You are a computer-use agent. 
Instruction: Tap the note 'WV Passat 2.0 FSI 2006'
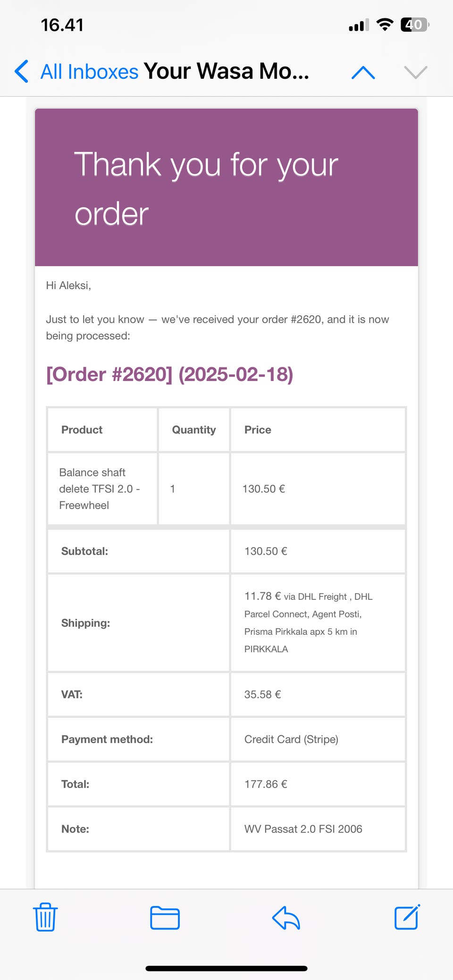[303, 829]
